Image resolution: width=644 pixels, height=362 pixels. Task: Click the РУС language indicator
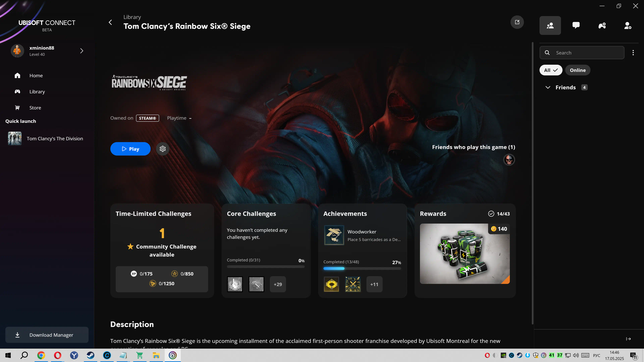(x=597, y=355)
